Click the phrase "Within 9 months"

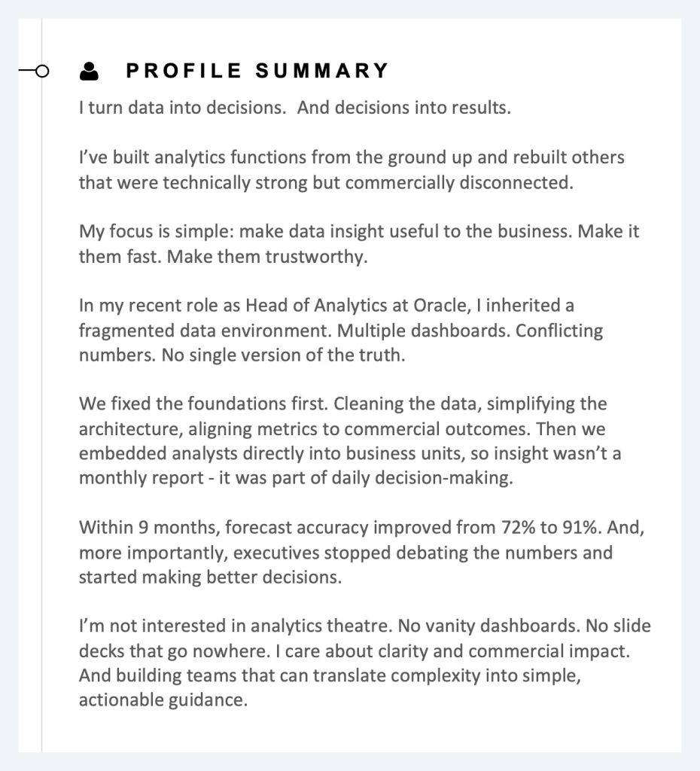[150, 528]
